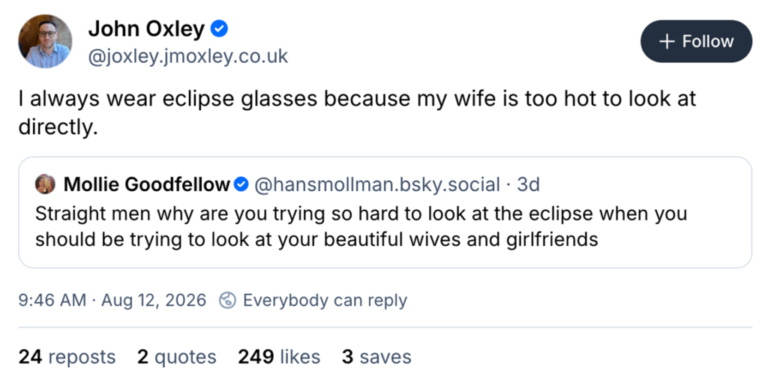Click the 3d timestamp in quoted post
Image resolution: width=768 pixels, height=377 pixels.
tap(528, 185)
